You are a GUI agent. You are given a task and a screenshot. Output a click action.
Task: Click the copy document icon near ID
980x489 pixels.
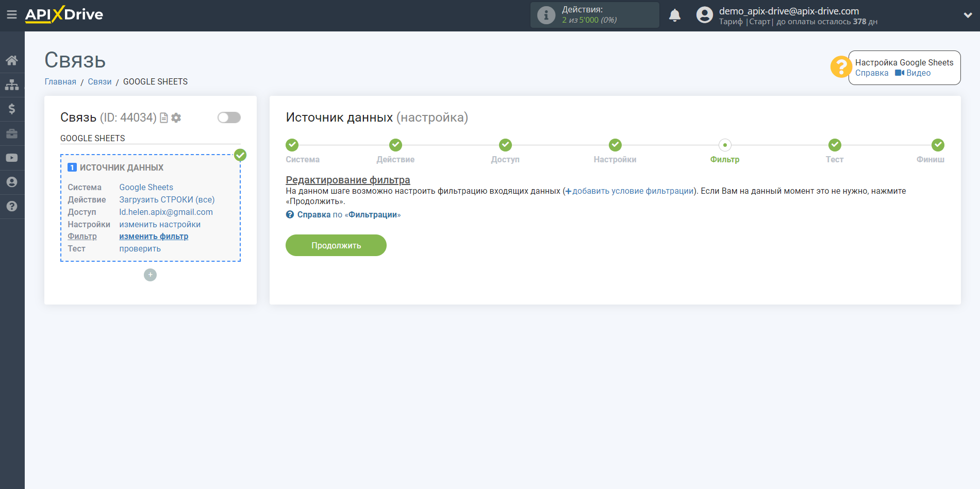[164, 118]
